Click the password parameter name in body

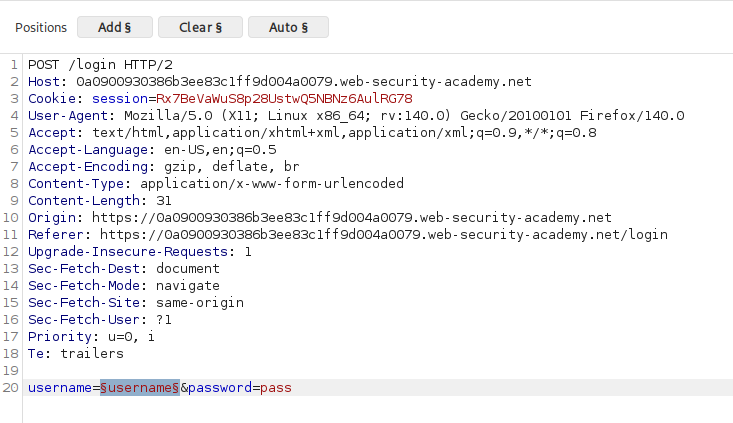[x=220, y=387]
